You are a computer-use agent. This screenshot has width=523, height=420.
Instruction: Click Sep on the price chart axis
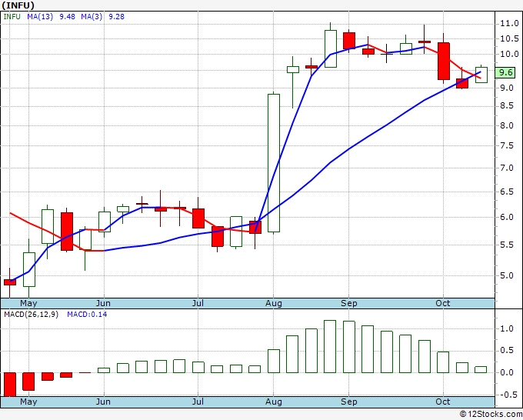(x=349, y=303)
